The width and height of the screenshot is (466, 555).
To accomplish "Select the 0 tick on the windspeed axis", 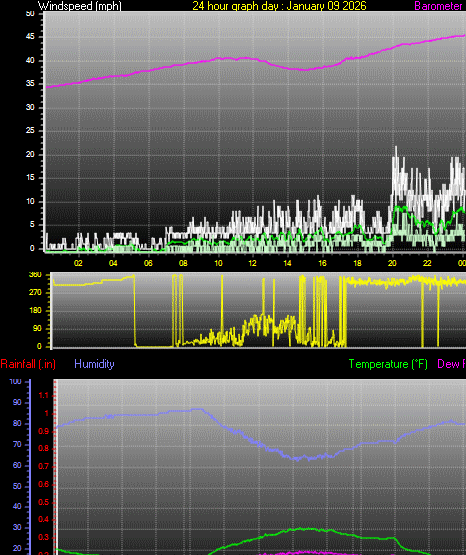I will [32, 248].
